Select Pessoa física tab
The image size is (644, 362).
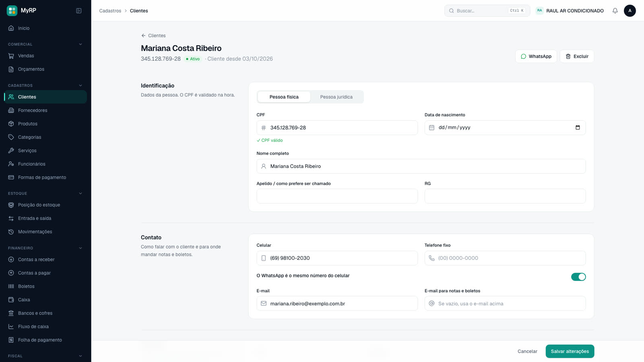point(284,97)
